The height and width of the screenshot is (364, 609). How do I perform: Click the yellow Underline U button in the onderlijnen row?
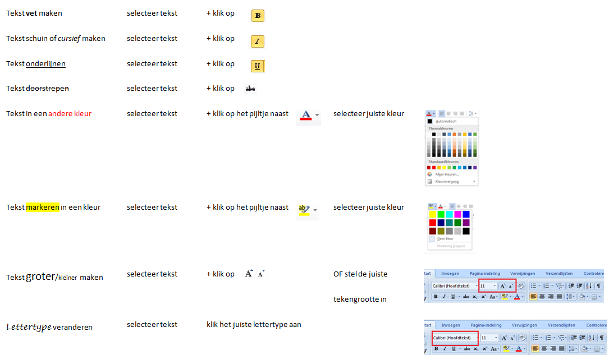point(257,66)
